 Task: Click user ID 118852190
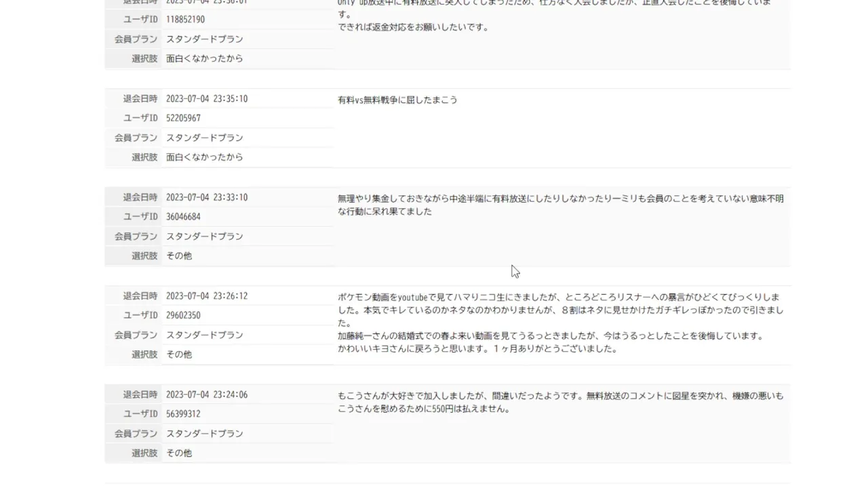(185, 20)
